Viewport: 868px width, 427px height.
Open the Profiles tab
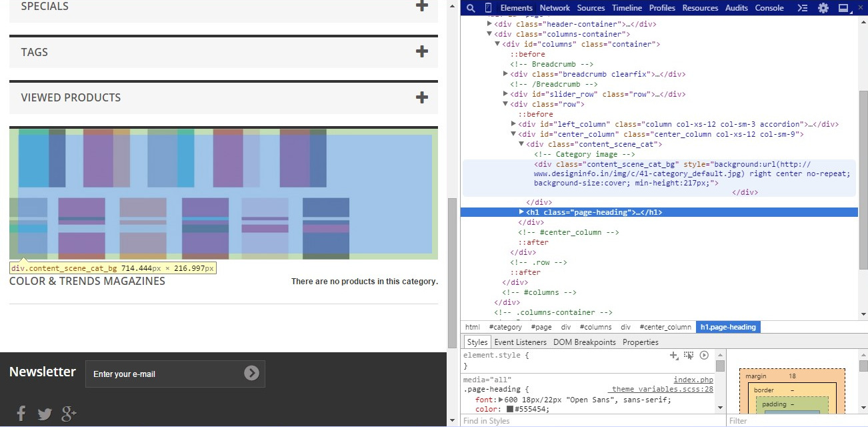point(662,8)
